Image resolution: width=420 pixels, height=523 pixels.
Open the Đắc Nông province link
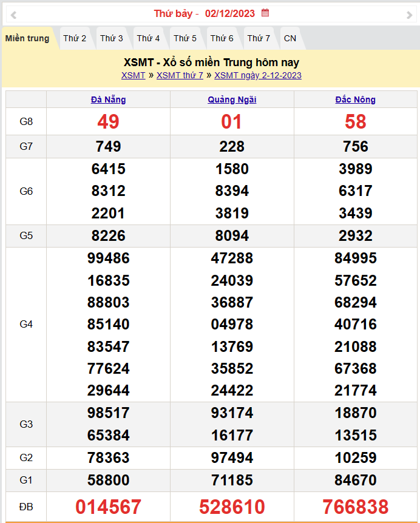(x=356, y=100)
